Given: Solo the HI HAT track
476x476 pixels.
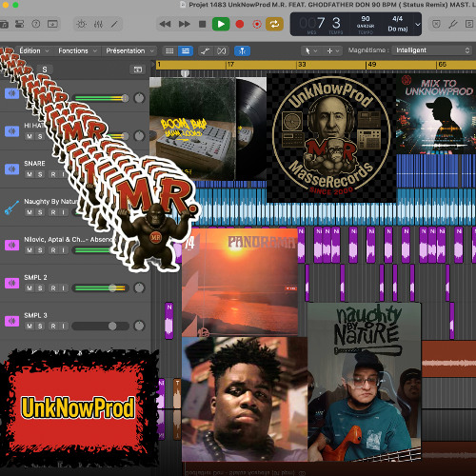Looking at the screenshot, I should tap(40, 136).
